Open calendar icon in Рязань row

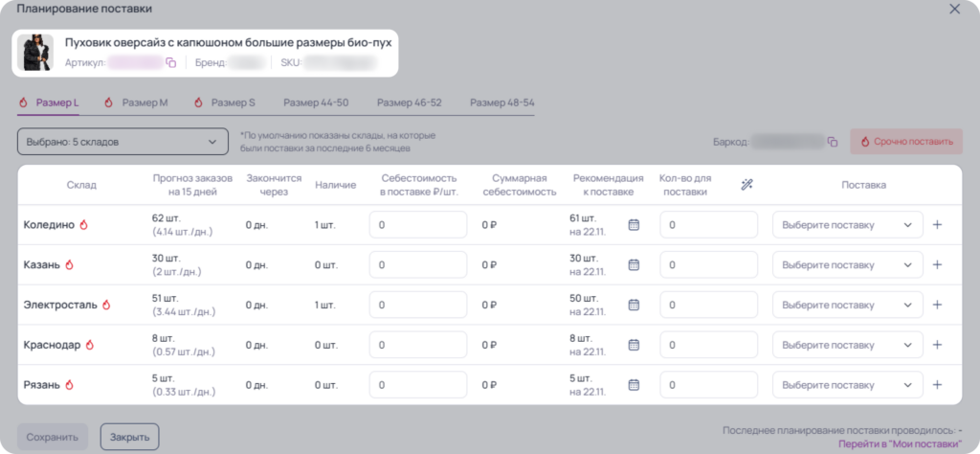634,385
